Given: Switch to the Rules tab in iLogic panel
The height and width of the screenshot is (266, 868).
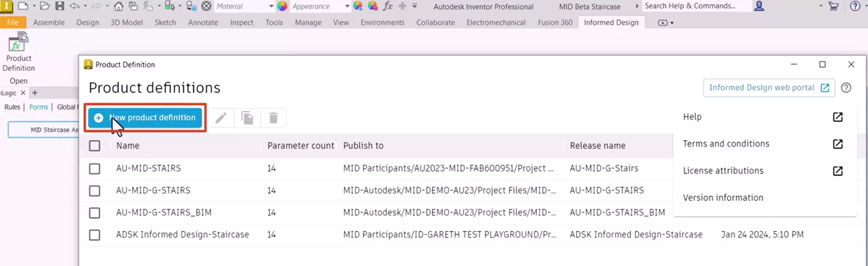Looking at the screenshot, I should [12, 107].
